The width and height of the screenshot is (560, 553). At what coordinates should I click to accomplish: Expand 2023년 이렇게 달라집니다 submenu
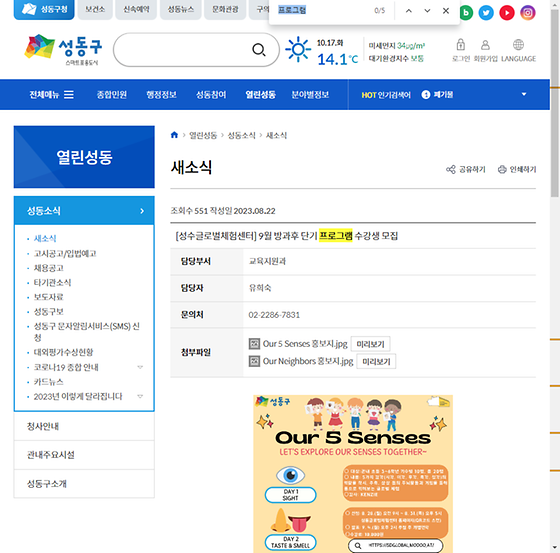[x=140, y=396]
